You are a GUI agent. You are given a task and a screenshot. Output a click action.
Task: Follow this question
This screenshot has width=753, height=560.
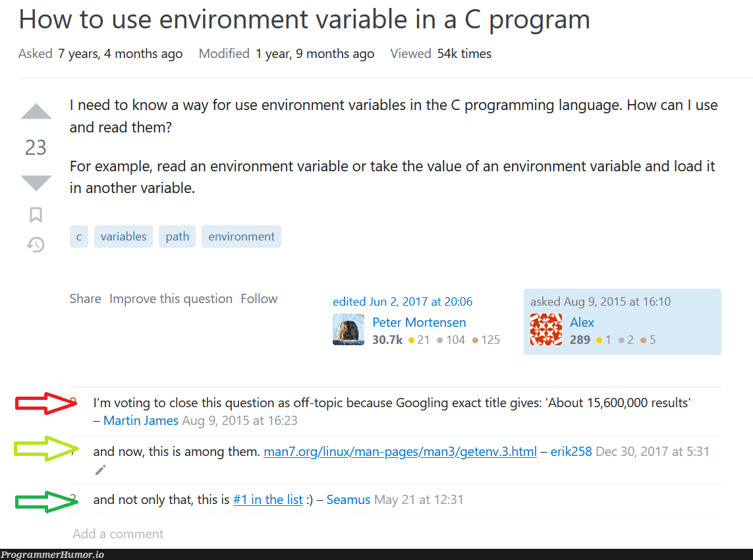coord(259,298)
